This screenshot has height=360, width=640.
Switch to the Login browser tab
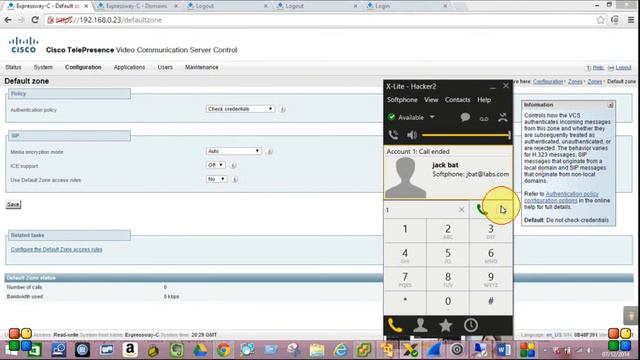[x=406, y=6]
